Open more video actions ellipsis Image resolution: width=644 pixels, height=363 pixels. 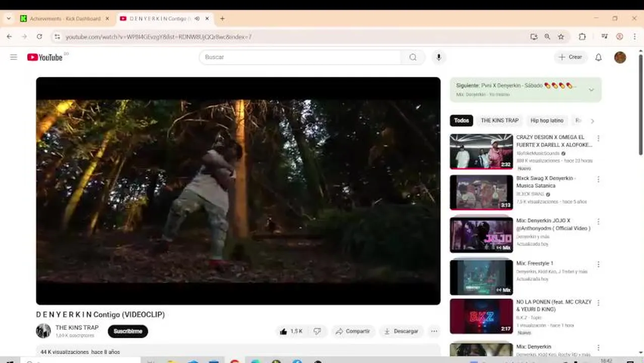pyautogui.click(x=434, y=331)
